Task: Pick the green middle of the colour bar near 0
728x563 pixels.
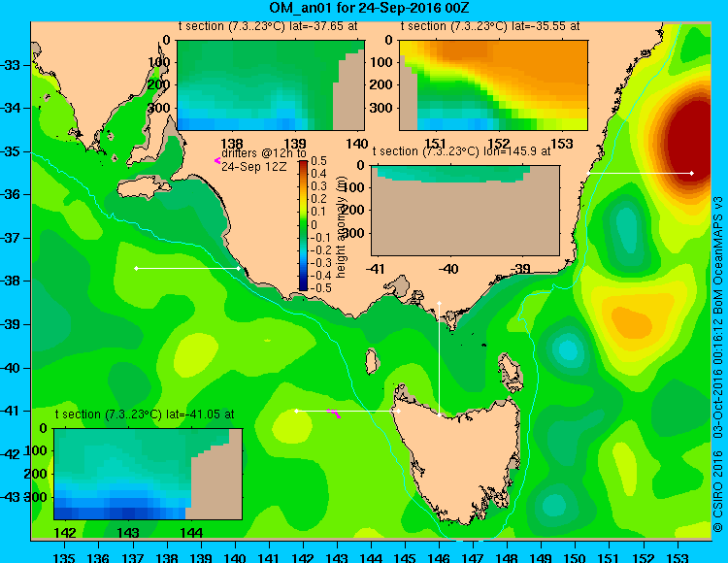Action: 303,225
